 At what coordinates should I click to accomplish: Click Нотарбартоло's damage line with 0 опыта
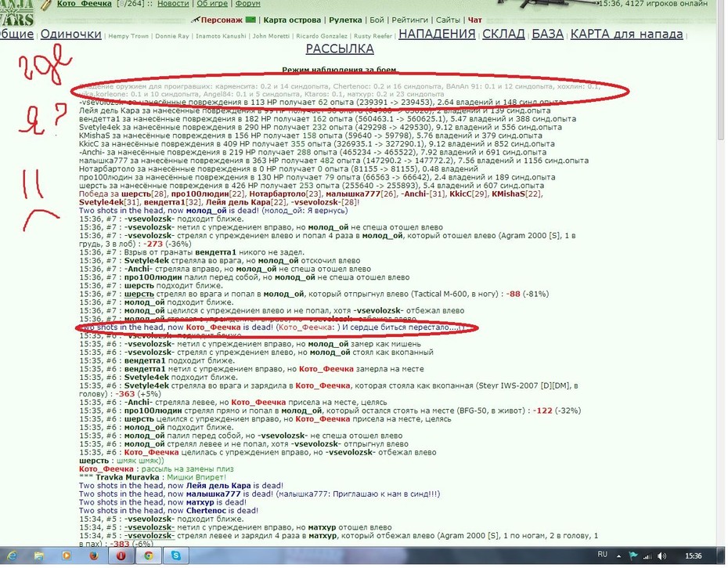[x=279, y=169]
